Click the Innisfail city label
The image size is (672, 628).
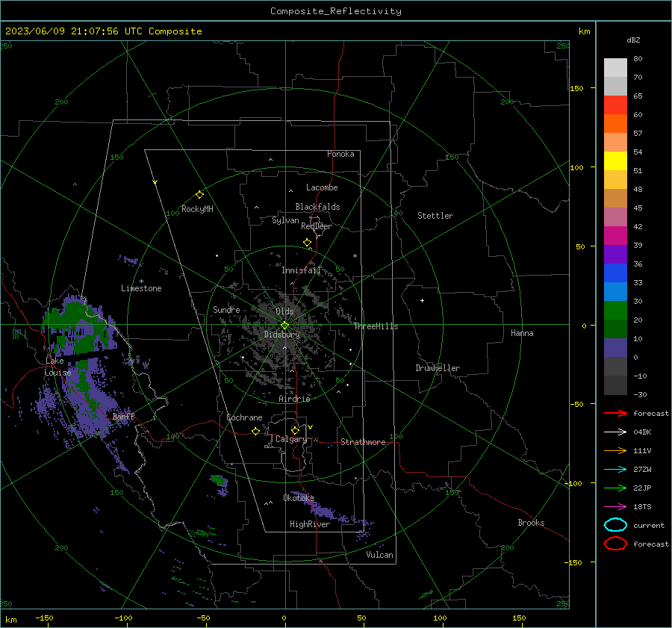click(x=301, y=270)
